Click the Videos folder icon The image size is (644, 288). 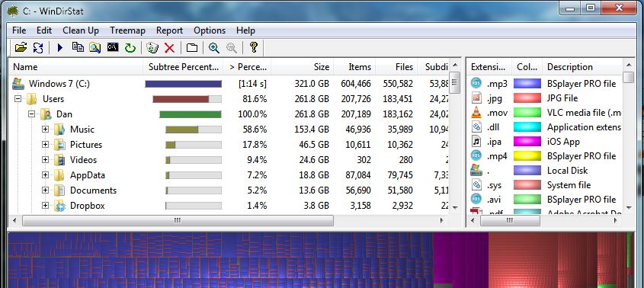[59, 160]
